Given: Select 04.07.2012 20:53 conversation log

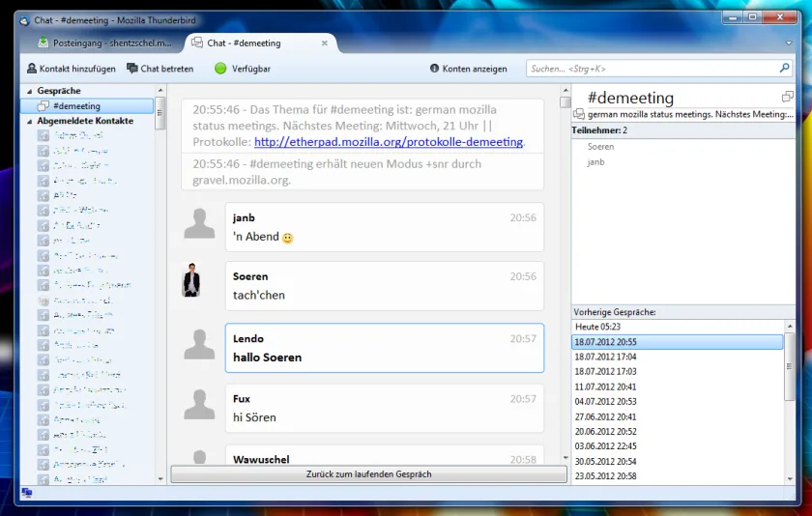Looking at the screenshot, I should 678,402.
